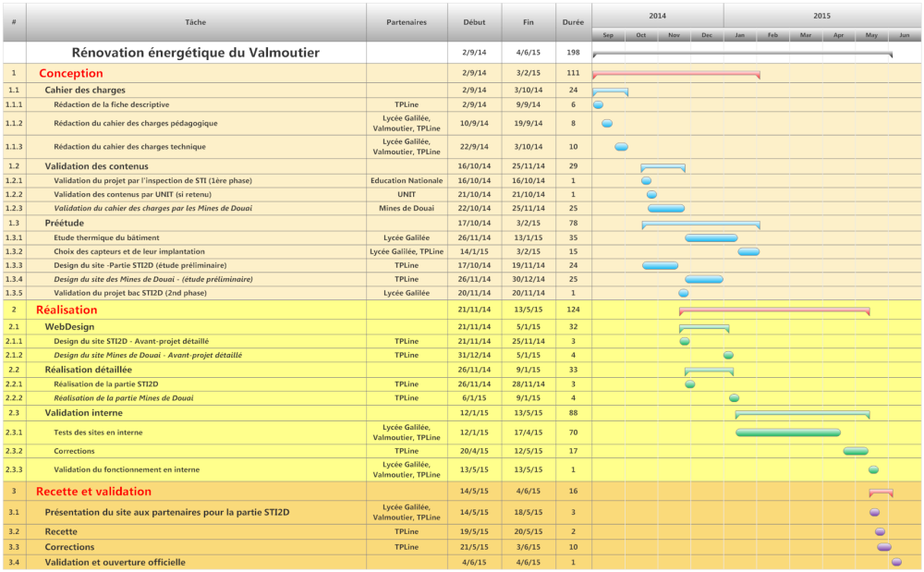Click the purple marker for Validation et ouverture officielle
Viewport: 924px width, 572px height.
[896, 562]
